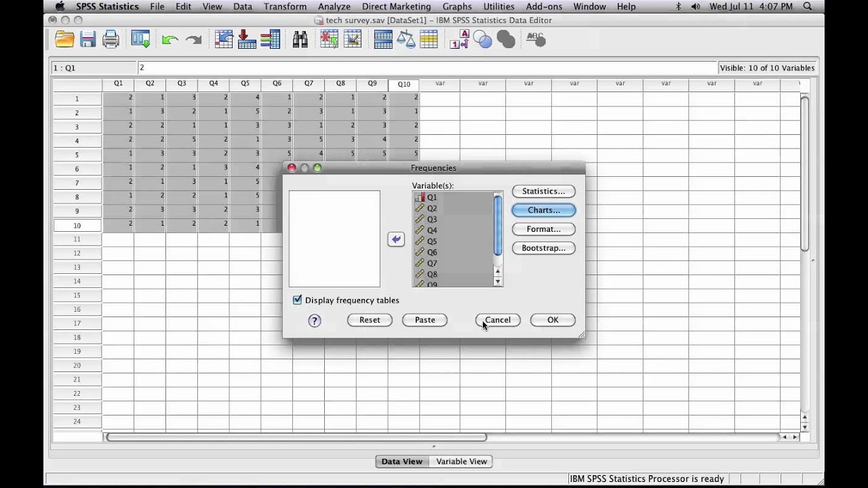Image resolution: width=868 pixels, height=488 pixels.
Task: Click the volume icon in menu bar
Action: [x=696, y=7]
